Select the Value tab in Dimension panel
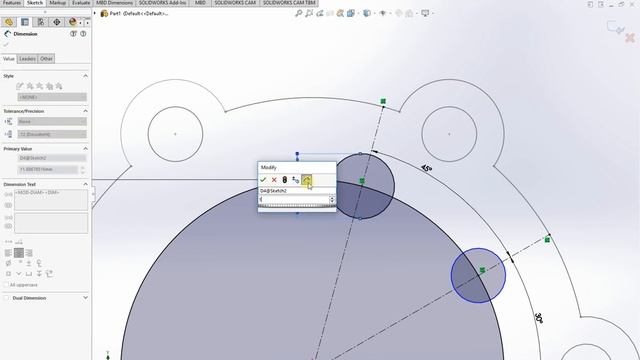Image resolution: width=640 pixels, height=360 pixels. click(9, 59)
